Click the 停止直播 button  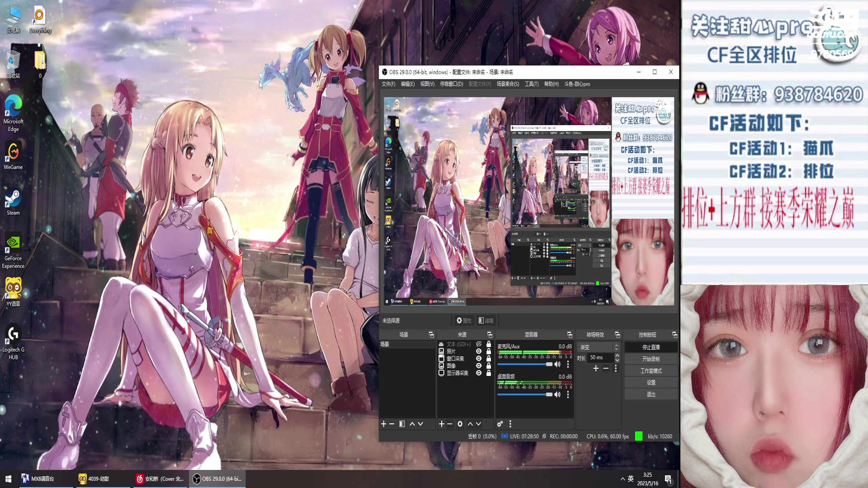651,347
